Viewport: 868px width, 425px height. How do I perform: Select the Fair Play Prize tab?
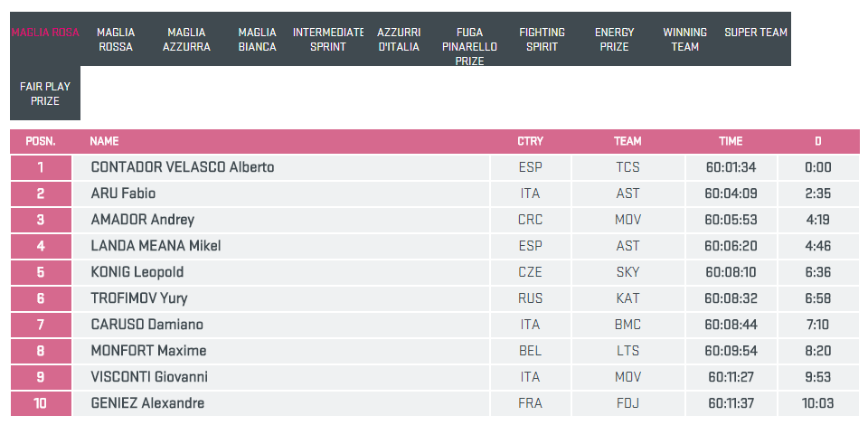(45, 94)
